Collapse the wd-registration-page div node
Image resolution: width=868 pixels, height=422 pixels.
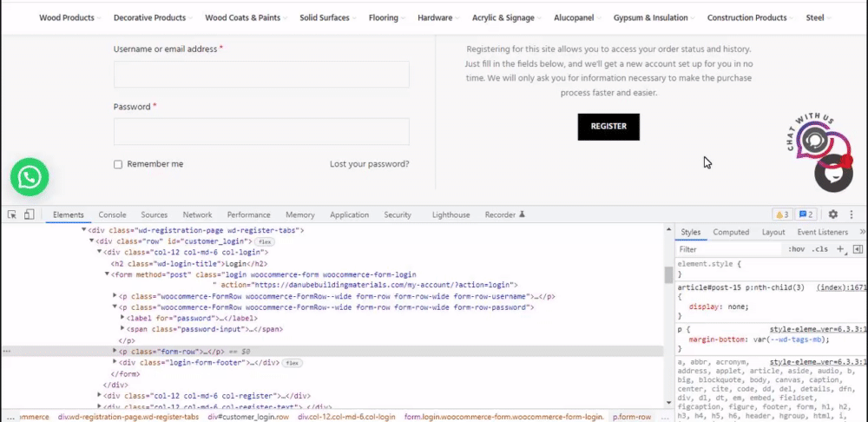84,230
